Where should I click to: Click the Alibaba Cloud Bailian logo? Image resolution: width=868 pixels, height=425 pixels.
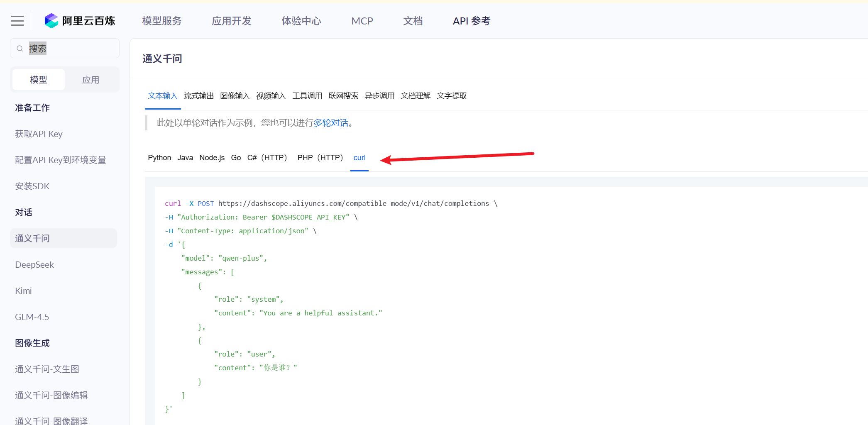click(80, 21)
